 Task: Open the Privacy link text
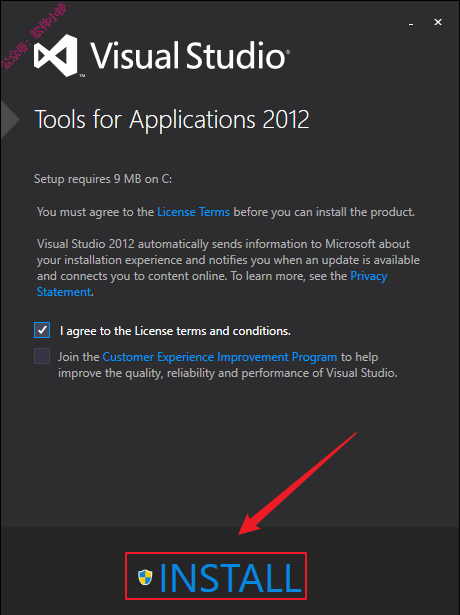tap(369, 276)
